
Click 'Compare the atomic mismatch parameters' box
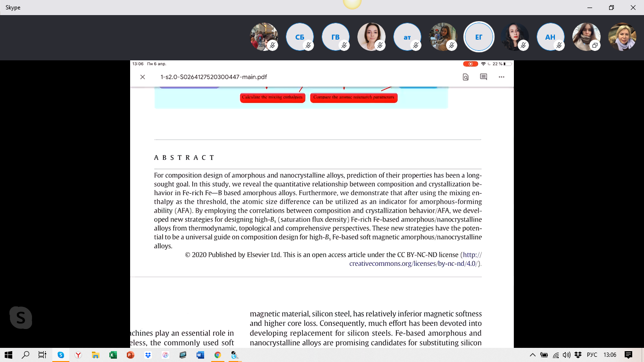point(354,98)
